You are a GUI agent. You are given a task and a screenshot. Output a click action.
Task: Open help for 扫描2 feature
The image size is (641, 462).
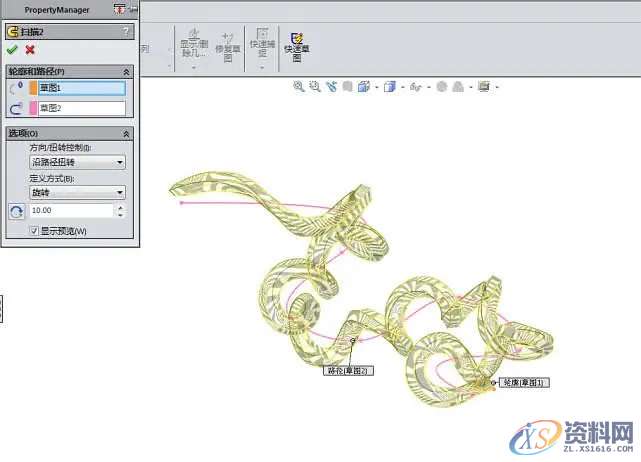[126, 31]
